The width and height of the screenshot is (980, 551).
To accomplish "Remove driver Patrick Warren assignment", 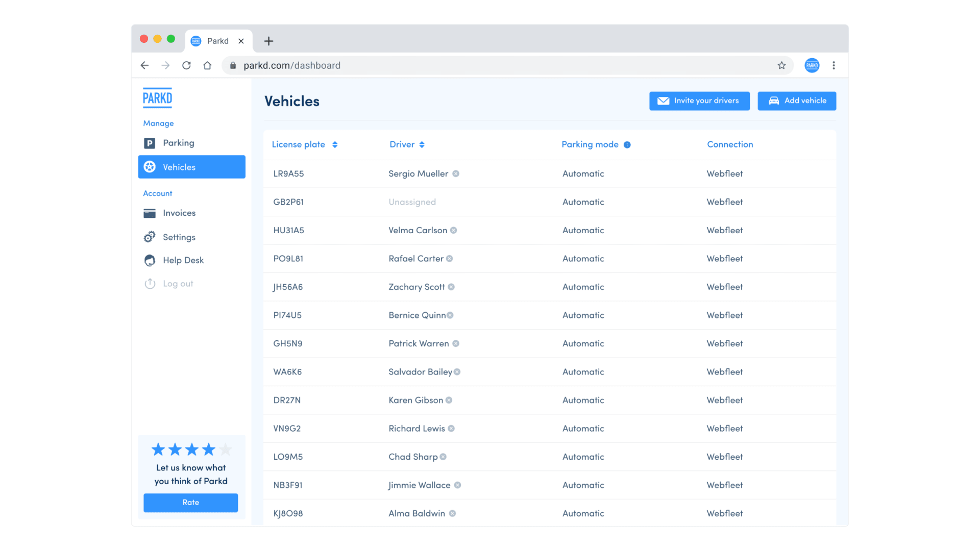I will click(456, 344).
